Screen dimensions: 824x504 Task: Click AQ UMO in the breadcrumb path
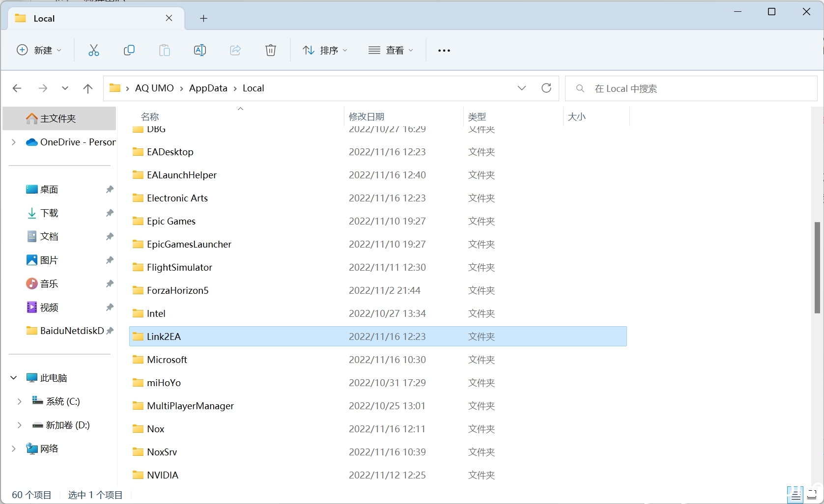[154, 88]
